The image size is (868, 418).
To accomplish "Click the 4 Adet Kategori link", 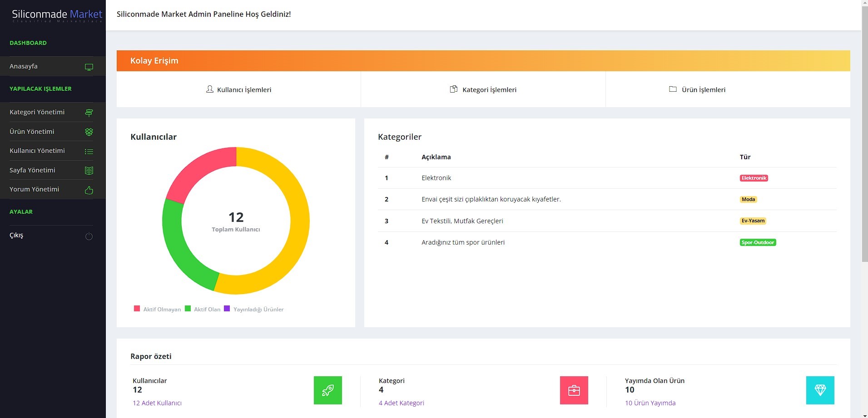I will (401, 403).
